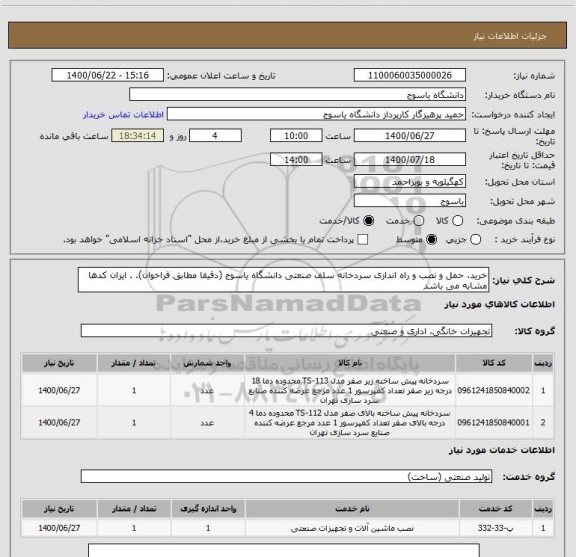Toggle the اسناد خزانه اسلامی payment checkbox
This screenshot has height=557, width=576.
[x=363, y=240]
